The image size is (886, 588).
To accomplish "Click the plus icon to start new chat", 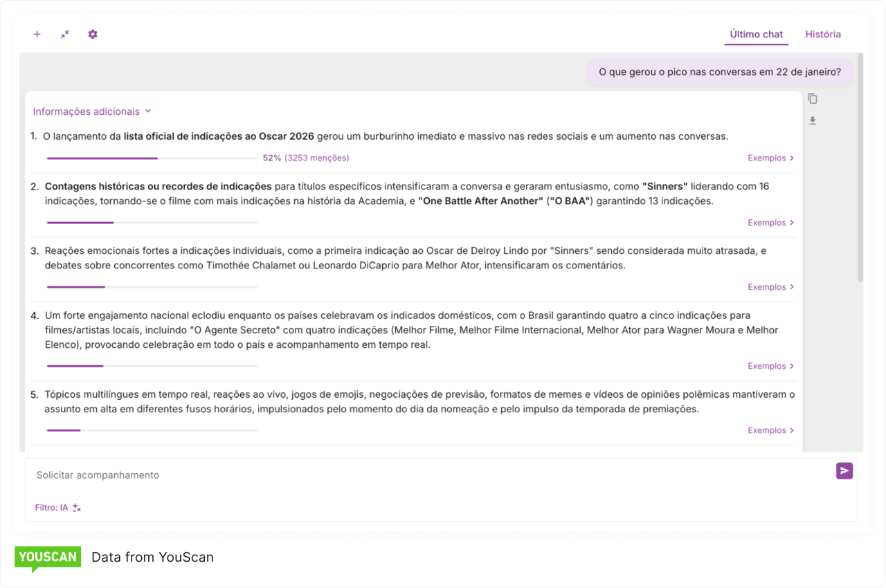I will coord(37,34).
